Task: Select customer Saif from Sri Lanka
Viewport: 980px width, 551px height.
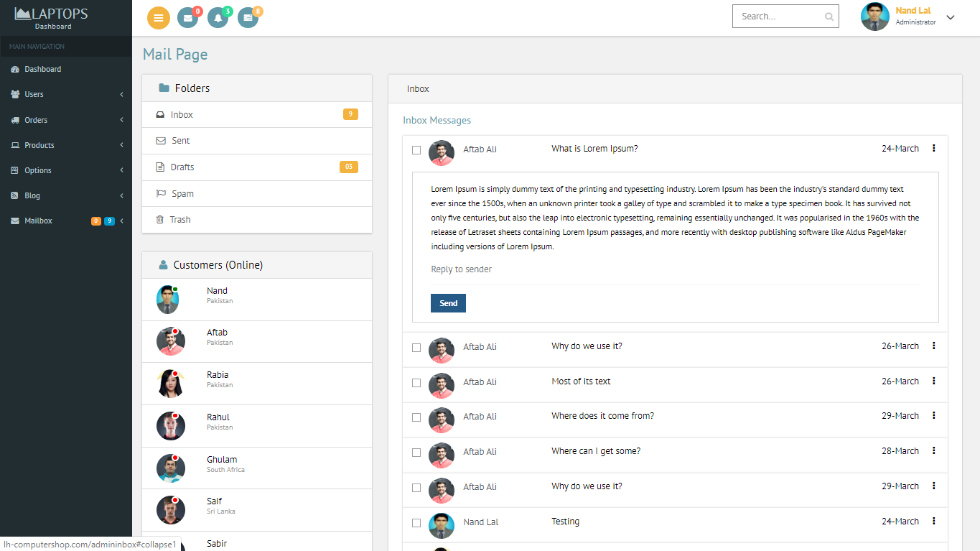Action: (257, 510)
